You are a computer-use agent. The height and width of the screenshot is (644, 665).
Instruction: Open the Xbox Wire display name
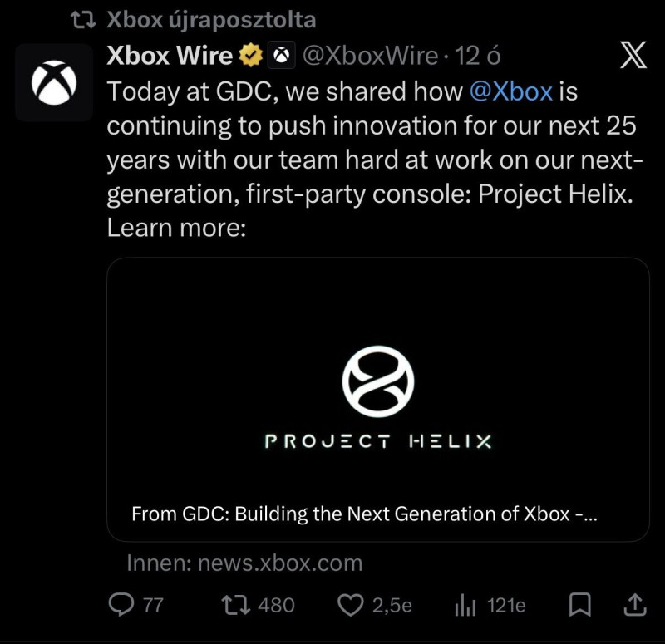[170, 56]
